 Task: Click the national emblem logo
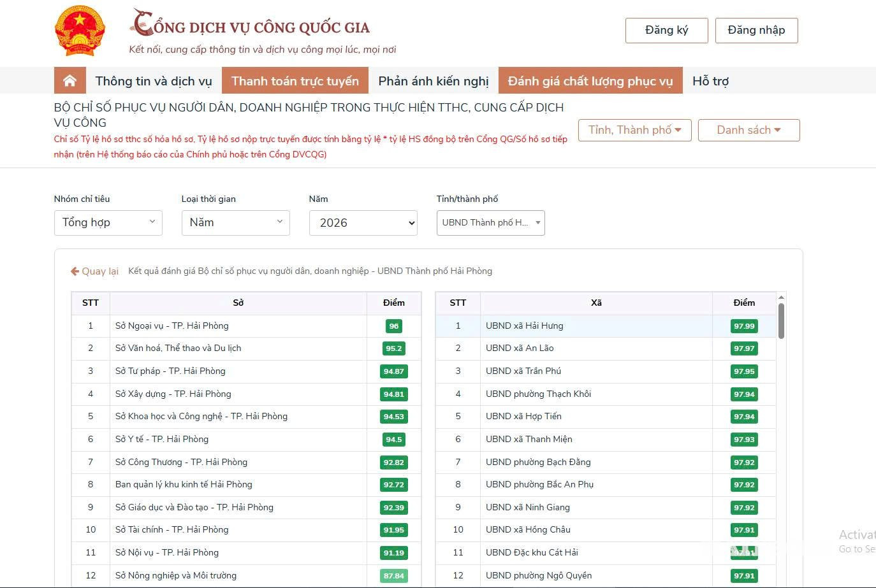click(80, 31)
